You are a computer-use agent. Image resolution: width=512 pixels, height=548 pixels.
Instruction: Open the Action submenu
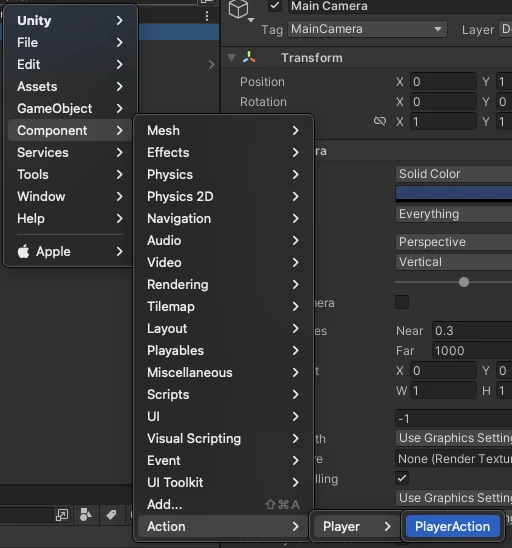point(223,527)
